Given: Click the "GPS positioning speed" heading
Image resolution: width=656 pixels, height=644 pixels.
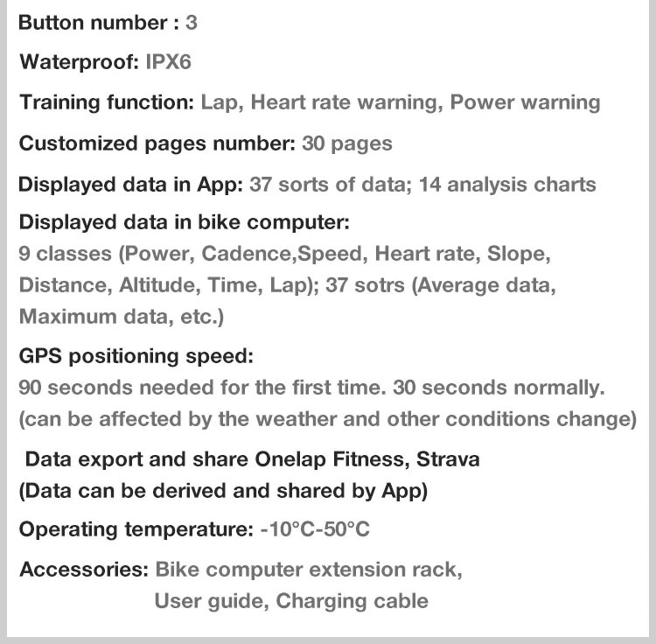Looking at the screenshot, I should pos(136,356).
